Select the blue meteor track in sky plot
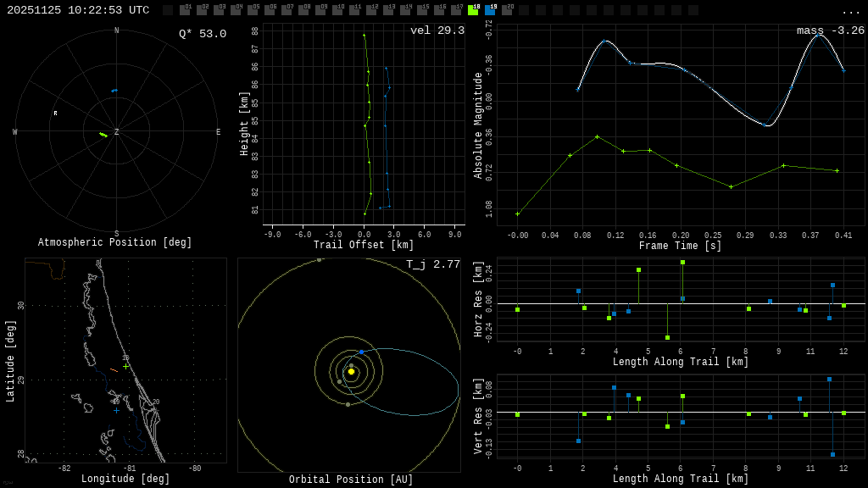This screenshot has height=488, width=868. 114,91
